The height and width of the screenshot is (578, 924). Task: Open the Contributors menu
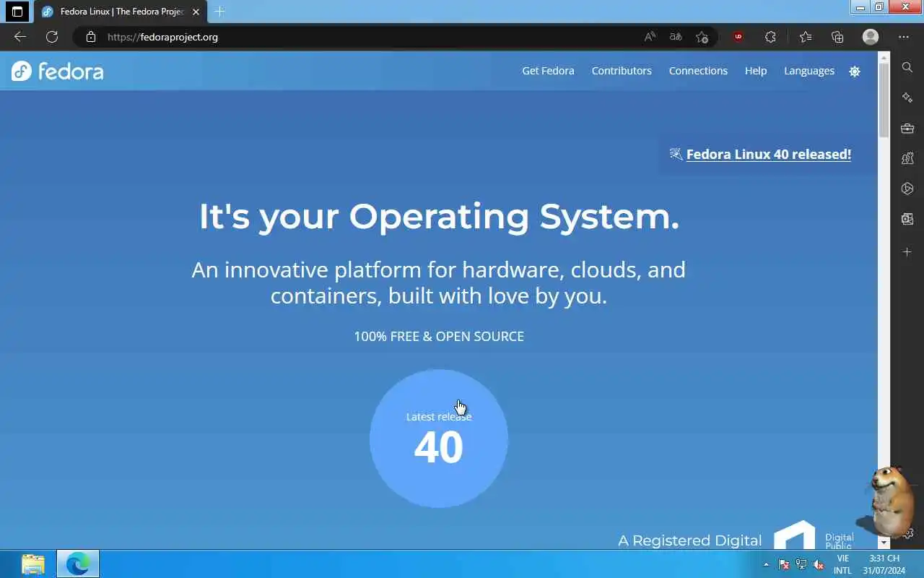(622, 71)
